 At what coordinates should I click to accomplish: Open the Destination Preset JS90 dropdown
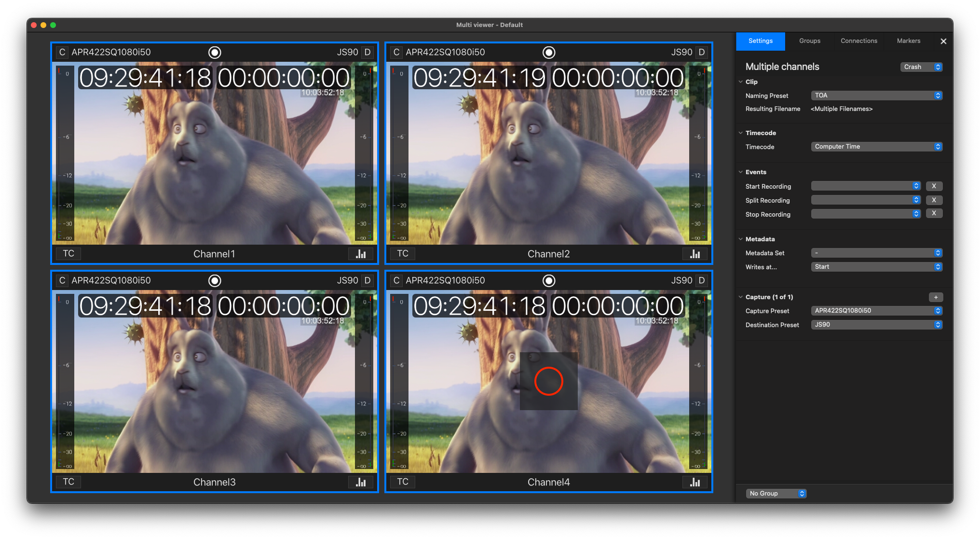pyautogui.click(x=876, y=325)
